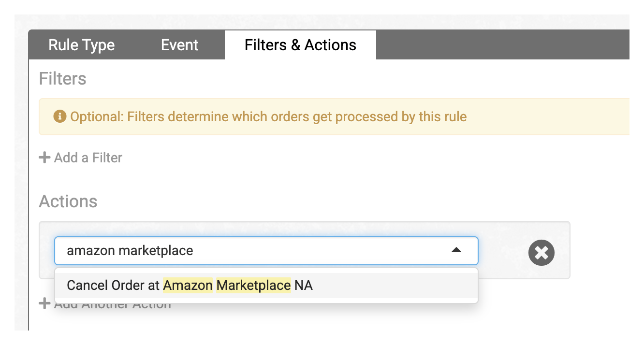Click the yellow Optional filters notice banner

tap(334, 116)
